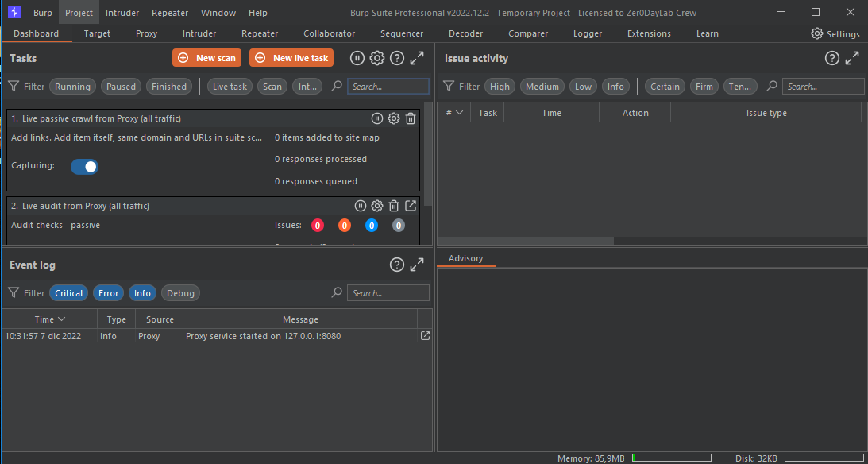Click the Issue activity search magnifier icon
Screen dimensions: 868x464
(x=772, y=86)
